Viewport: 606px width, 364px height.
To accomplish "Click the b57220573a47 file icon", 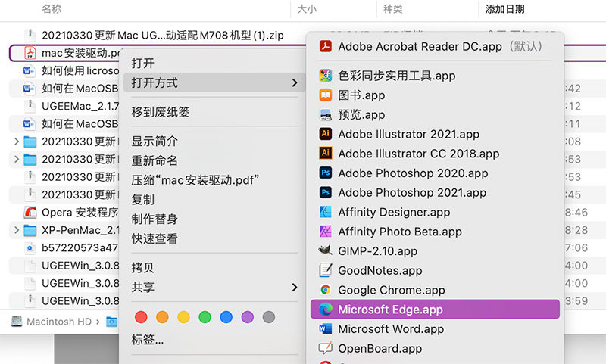I will pos(30,247).
